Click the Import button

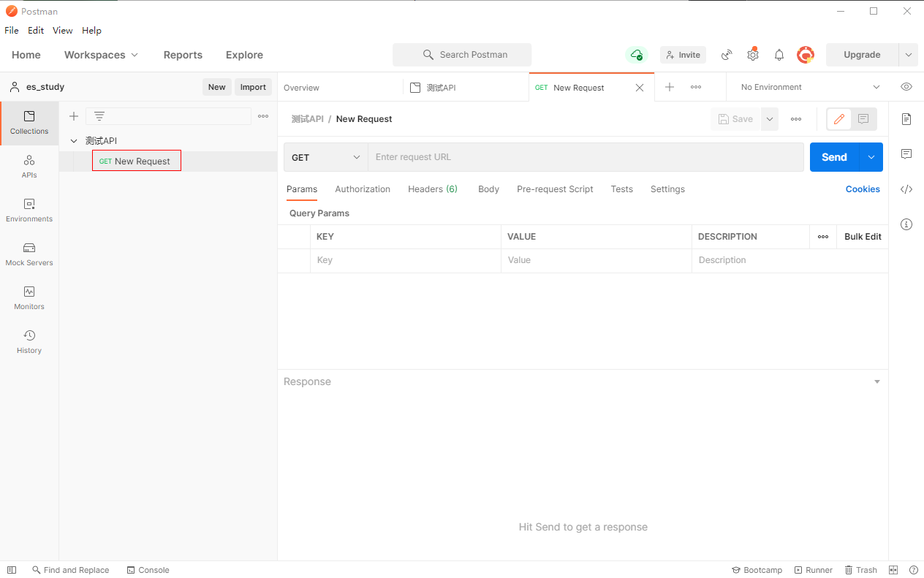(253, 87)
